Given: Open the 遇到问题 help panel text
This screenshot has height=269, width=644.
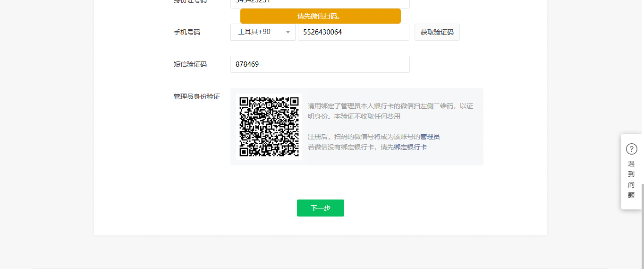Looking at the screenshot, I should click(632, 180).
